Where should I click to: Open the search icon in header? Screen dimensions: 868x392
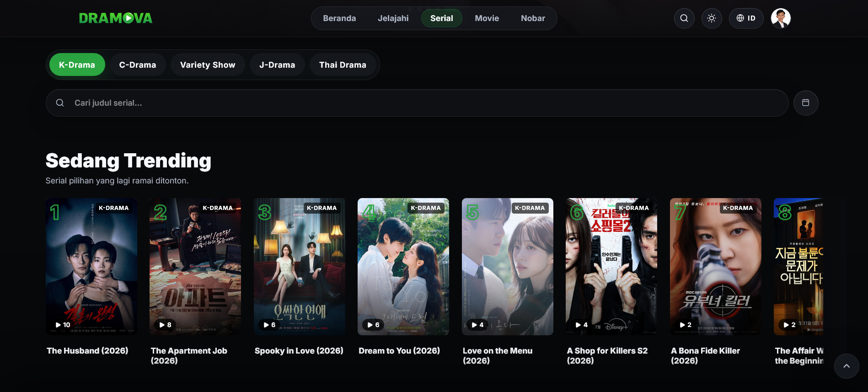(x=684, y=18)
